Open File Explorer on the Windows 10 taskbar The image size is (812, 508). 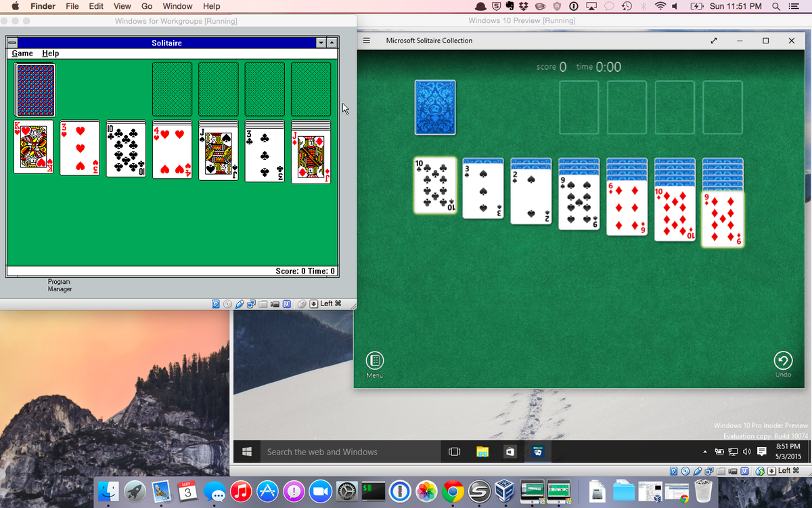coord(482,452)
